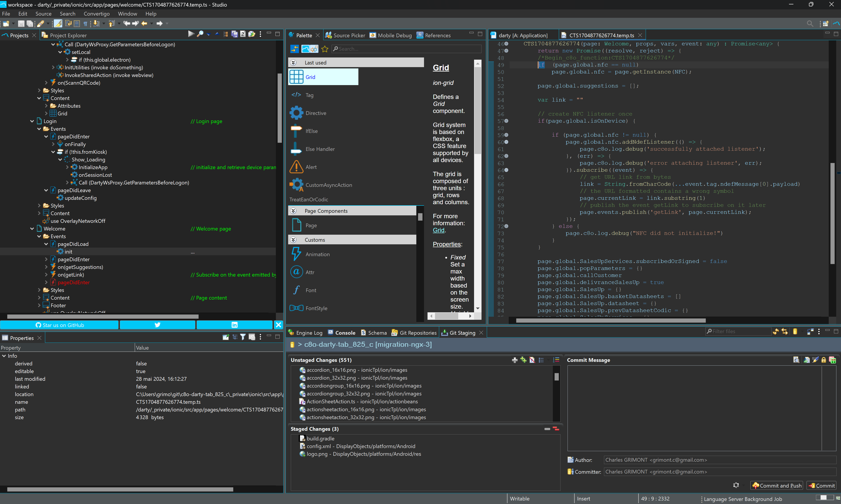The width and height of the screenshot is (841, 504).
Task: Click the favorites star icon in Palette
Action: click(325, 49)
